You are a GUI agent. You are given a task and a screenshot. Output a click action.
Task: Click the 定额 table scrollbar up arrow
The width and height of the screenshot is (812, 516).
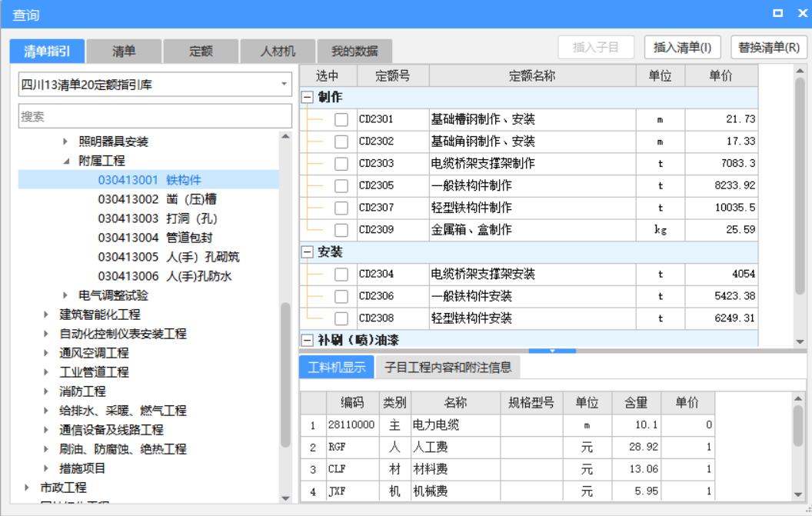point(800,71)
